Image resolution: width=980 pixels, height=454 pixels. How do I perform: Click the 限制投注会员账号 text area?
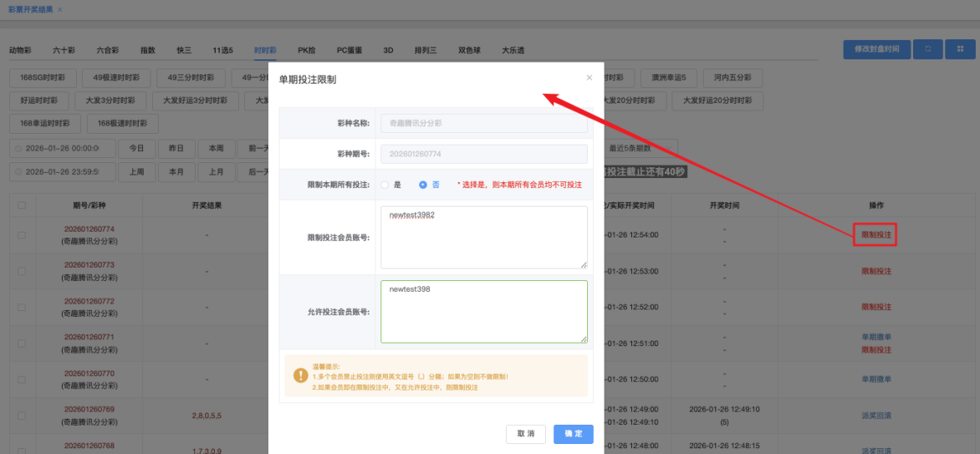click(483, 237)
